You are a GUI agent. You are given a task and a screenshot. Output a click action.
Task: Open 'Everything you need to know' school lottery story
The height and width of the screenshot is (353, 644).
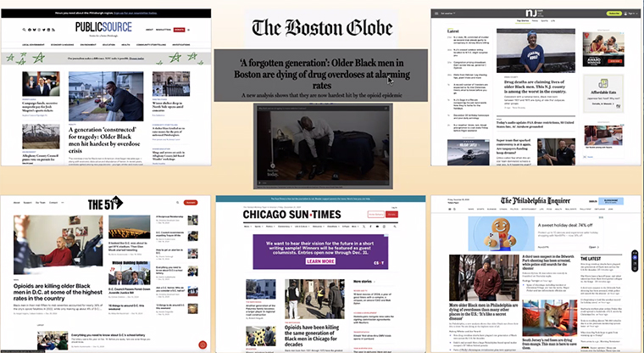point(108,335)
